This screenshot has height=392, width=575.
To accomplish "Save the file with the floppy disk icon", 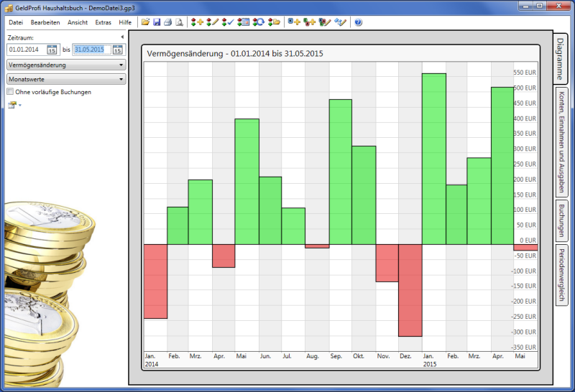I will click(x=156, y=22).
